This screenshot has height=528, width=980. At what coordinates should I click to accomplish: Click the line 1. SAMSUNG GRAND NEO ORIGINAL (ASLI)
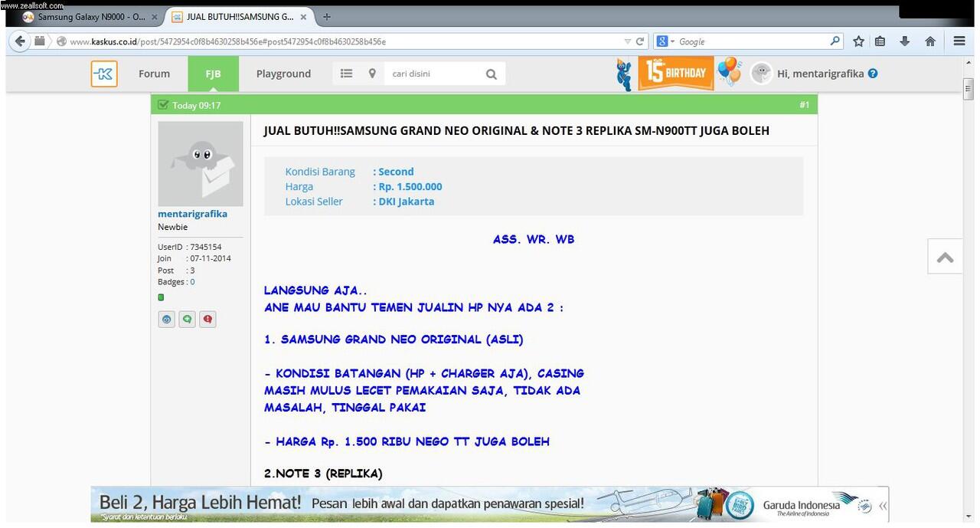point(394,339)
